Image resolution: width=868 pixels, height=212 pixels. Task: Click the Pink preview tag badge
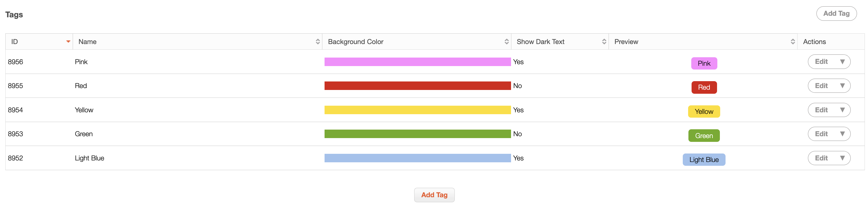coord(704,63)
